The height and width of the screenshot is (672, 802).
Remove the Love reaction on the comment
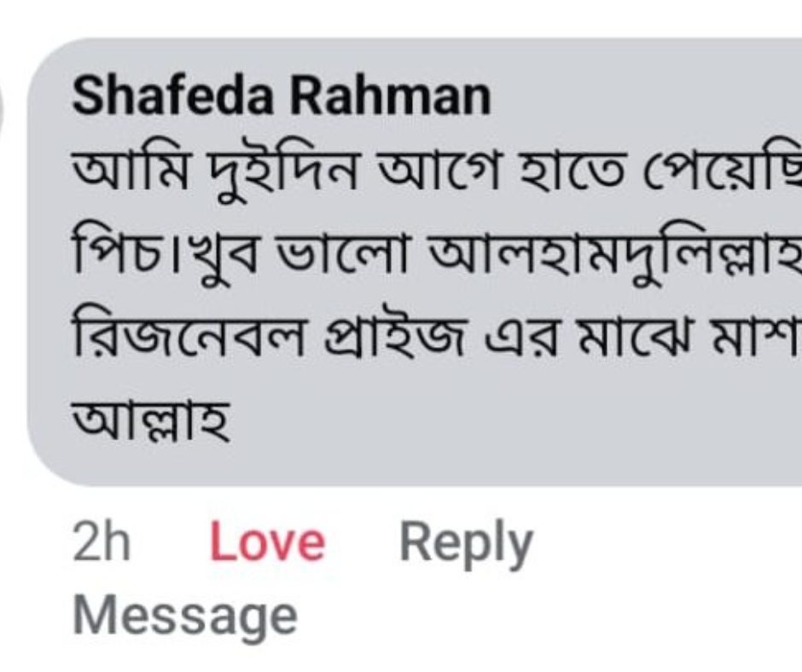[267, 542]
